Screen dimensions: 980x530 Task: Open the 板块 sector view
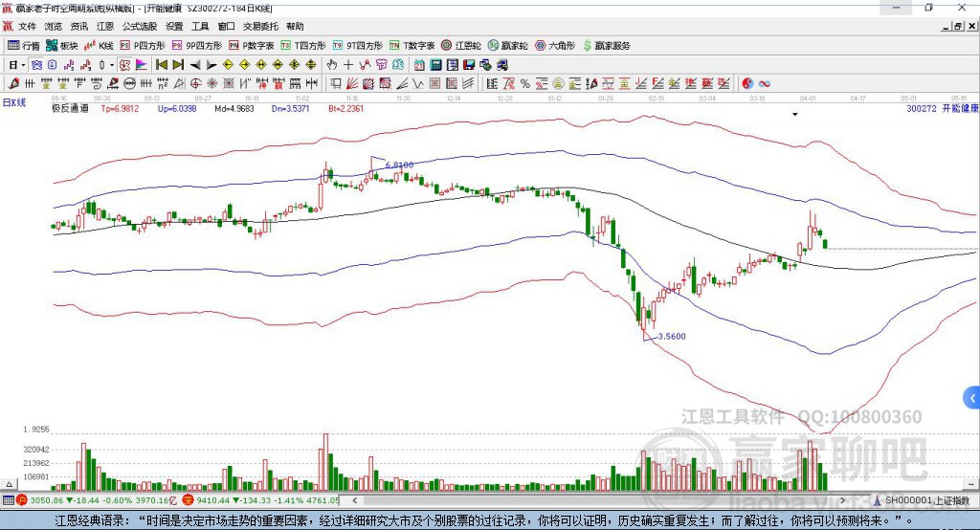click(x=62, y=46)
